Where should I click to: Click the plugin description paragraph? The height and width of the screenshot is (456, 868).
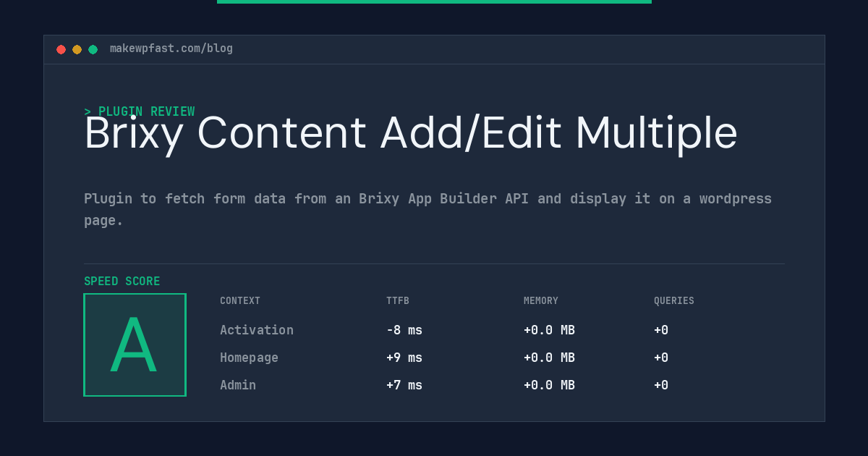click(x=427, y=209)
